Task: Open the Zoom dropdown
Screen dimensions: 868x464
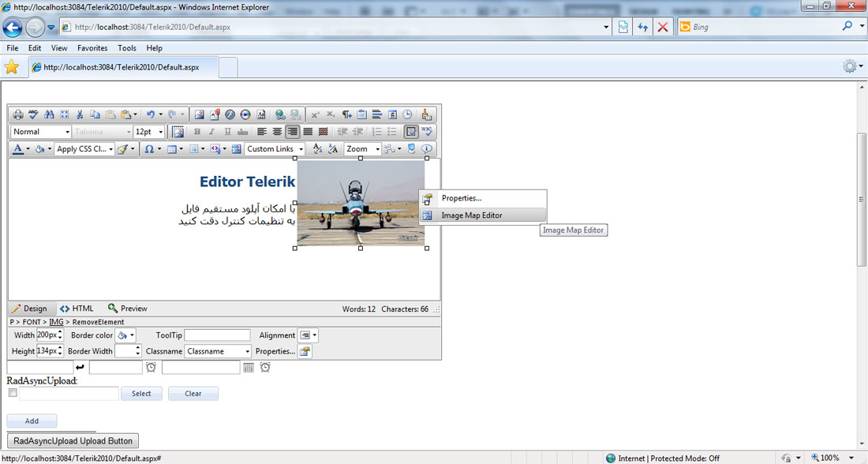Action: point(363,149)
